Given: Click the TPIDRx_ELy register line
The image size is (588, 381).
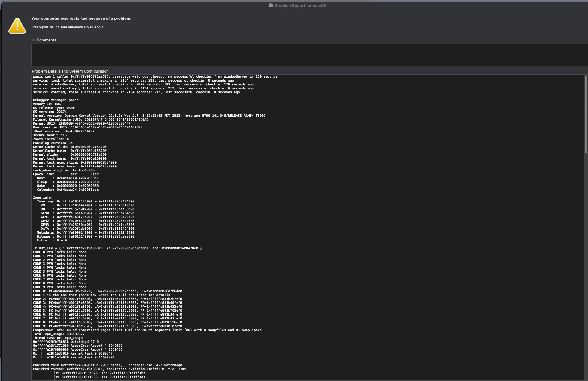Looking at the screenshot, I should pyautogui.click(x=117, y=248).
